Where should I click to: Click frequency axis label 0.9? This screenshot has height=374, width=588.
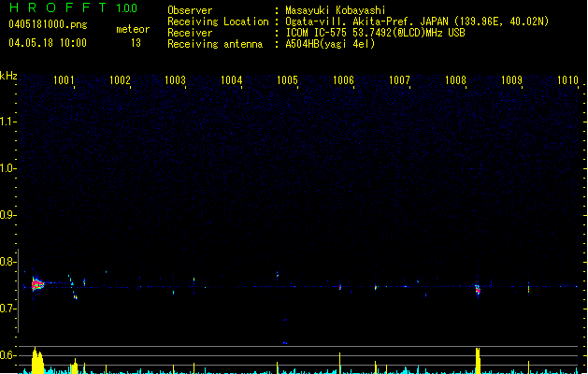click(7, 215)
